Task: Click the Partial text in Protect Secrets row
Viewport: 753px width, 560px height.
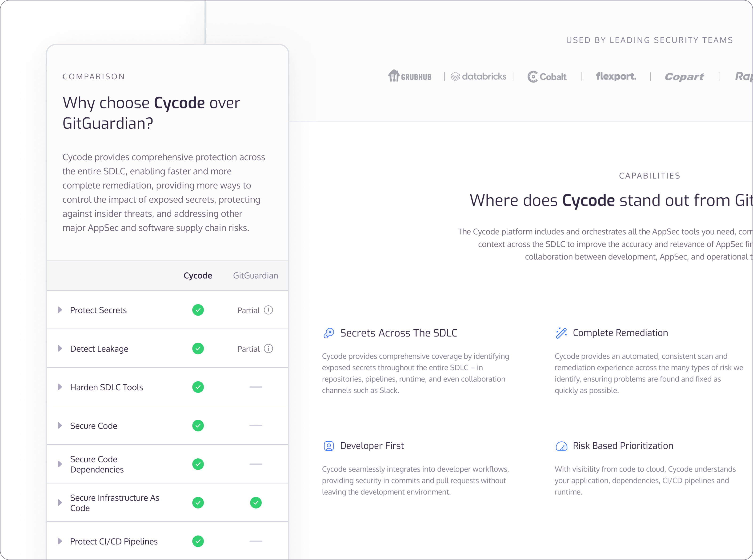Action: (x=248, y=310)
